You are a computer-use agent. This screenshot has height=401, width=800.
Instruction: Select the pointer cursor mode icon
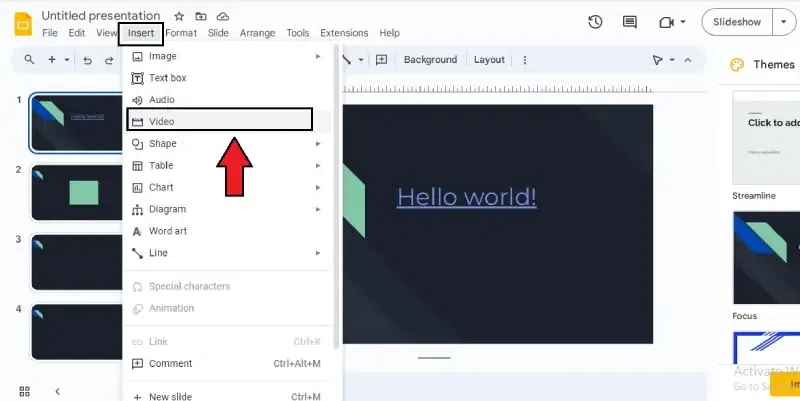tap(657, 60)
